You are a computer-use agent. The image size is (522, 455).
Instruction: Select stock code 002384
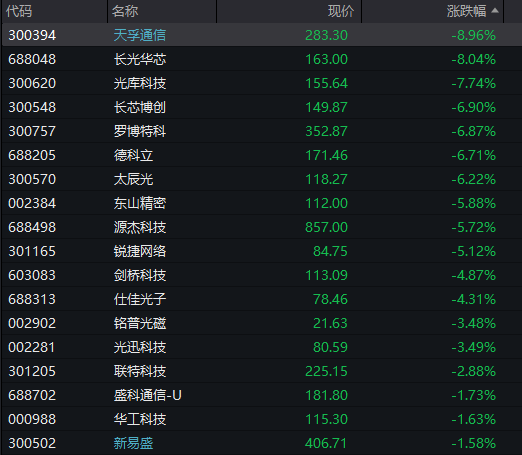32,203
